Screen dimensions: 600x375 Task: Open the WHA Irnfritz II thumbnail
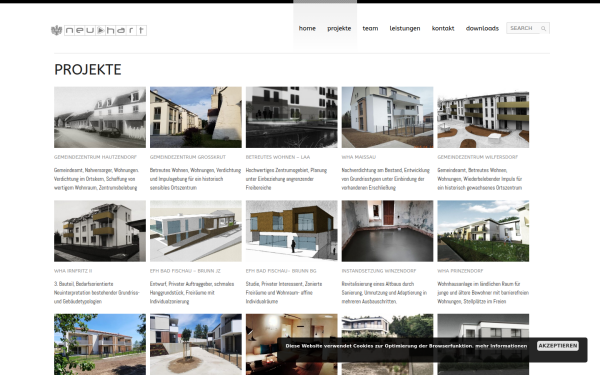[100, 231]
